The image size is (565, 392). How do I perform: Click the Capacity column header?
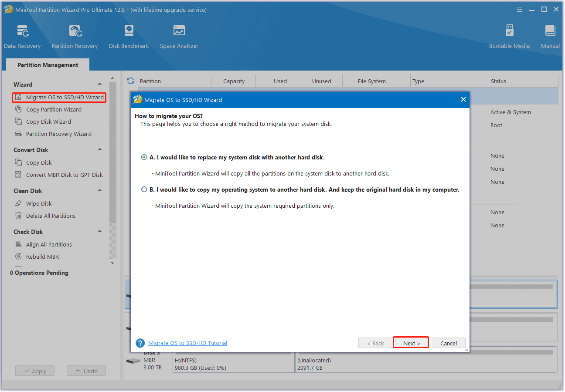coord(234,81)
